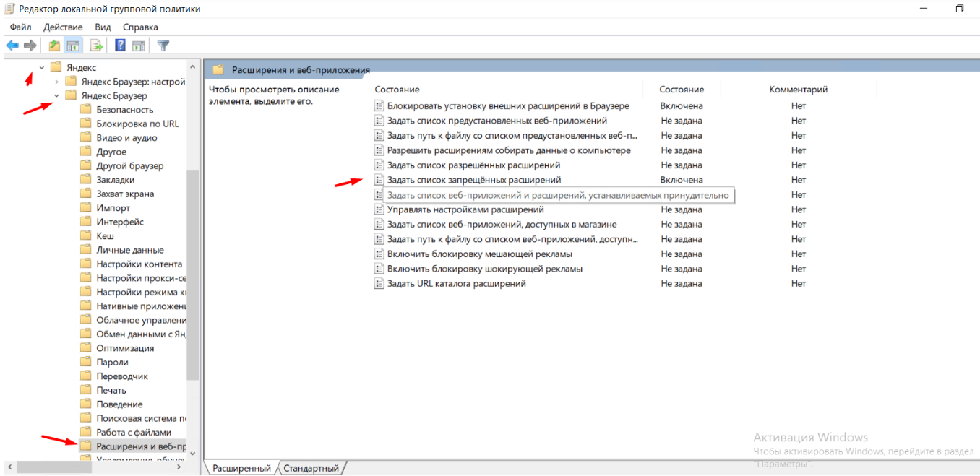980x476 pixels.
Task: Select the 'Нативные приложен' folder
Action: 141,306
